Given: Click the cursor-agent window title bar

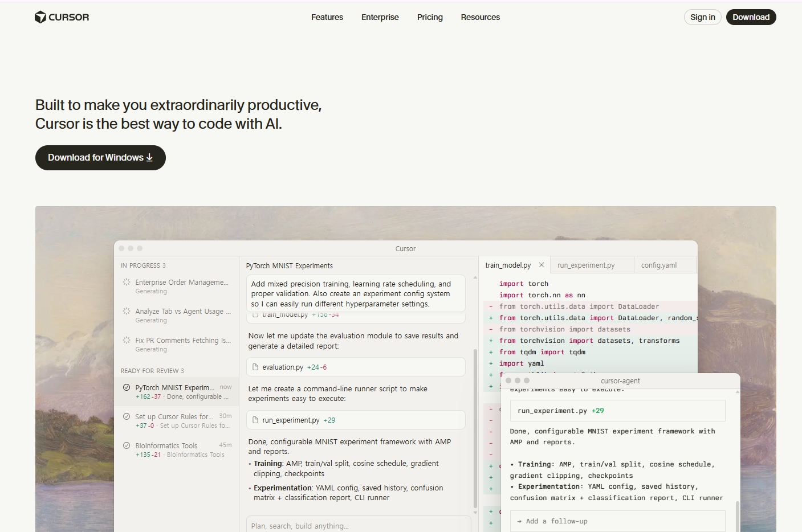Looking at the screenshot, I should (x=620, y=380).
